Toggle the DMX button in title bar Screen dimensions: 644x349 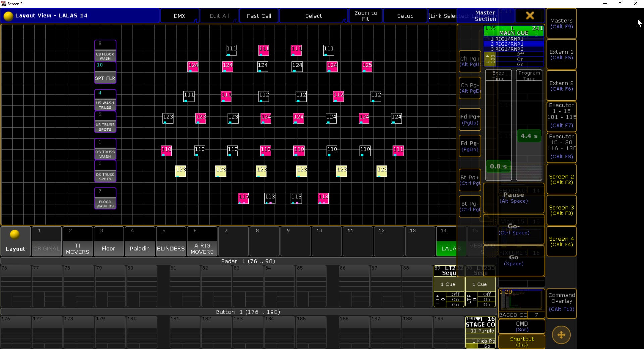point(179,16)
